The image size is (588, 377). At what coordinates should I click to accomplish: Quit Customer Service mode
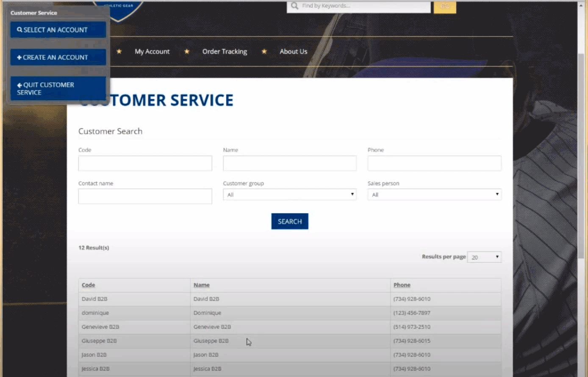tap(58, 88)
